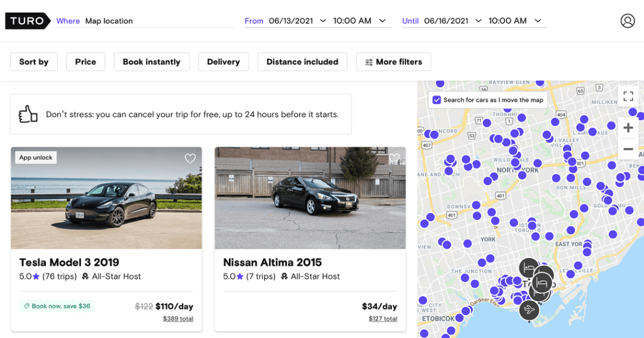This screenshot has width=644, height=338.
Task: Open the user account profile icon
Action: pos(628,21)
